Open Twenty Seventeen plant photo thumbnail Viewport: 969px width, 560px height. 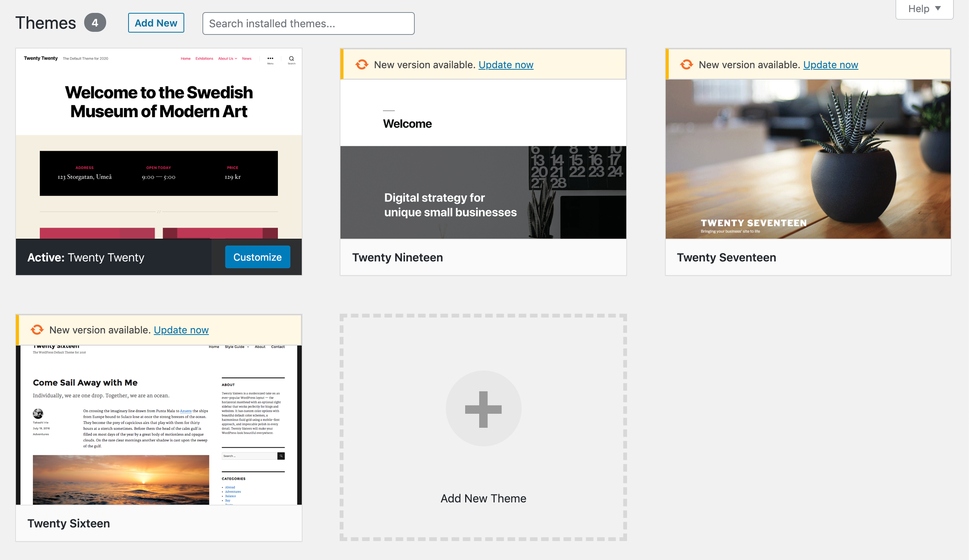click(808, 158)
